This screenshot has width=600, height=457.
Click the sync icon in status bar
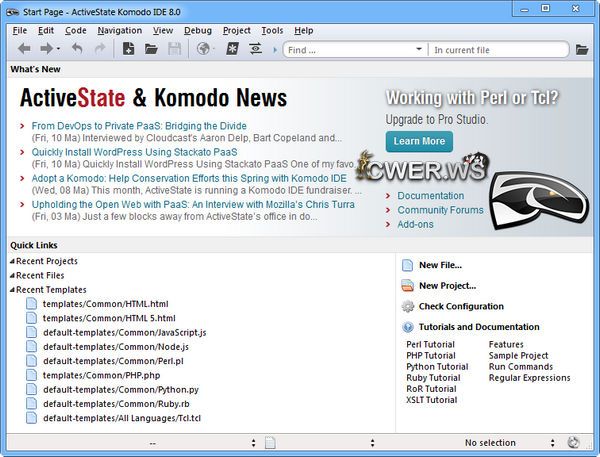pos(573,442)
